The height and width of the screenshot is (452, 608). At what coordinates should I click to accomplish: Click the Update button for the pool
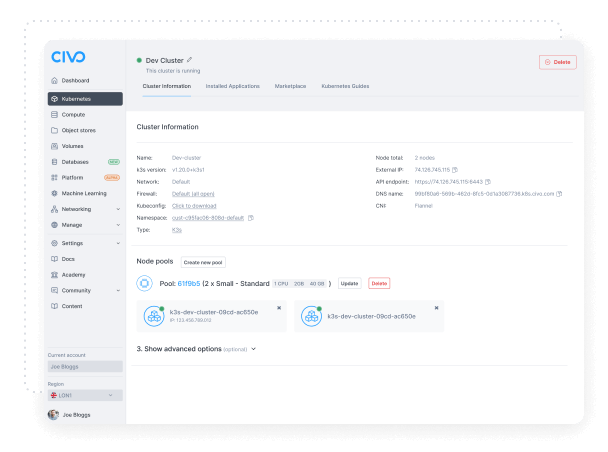tap(349, 284)
